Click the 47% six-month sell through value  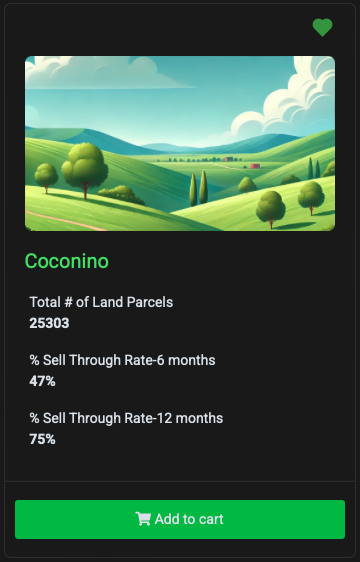click(x=42, y=381)
